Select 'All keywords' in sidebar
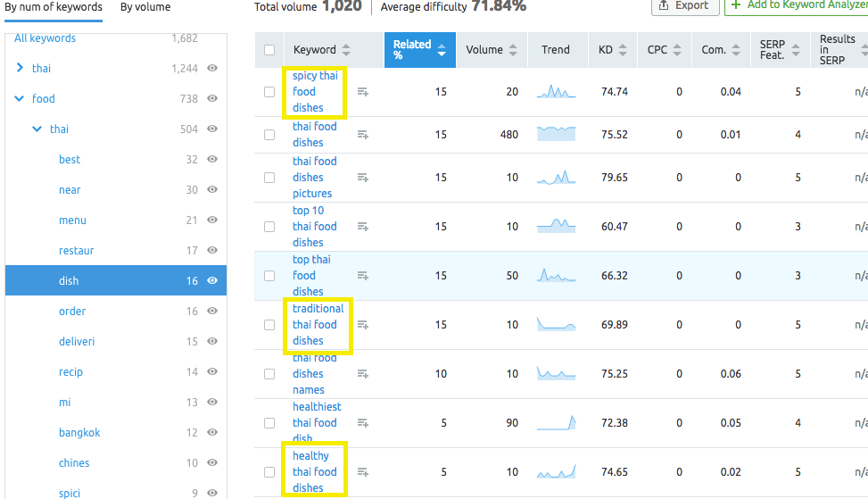The width and height of the screenshot is (868, 499). pyautogui.click(x=45, y=38)
